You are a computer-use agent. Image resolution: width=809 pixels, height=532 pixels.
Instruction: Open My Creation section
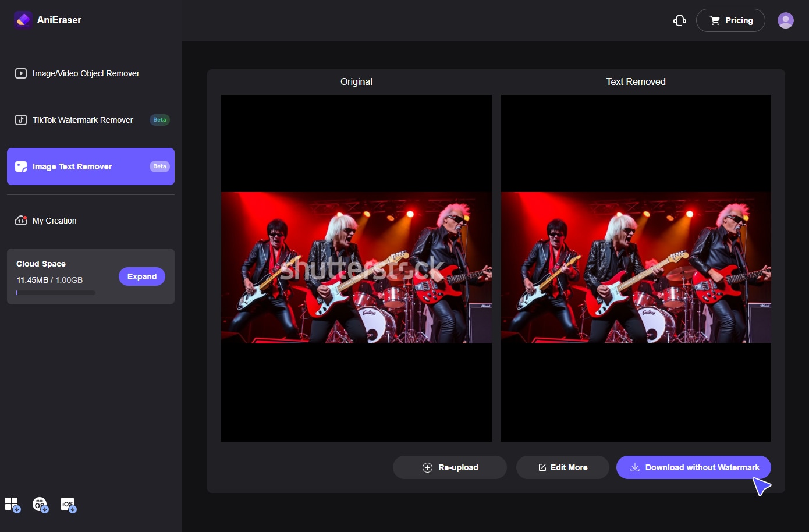[x=91, y=221]
